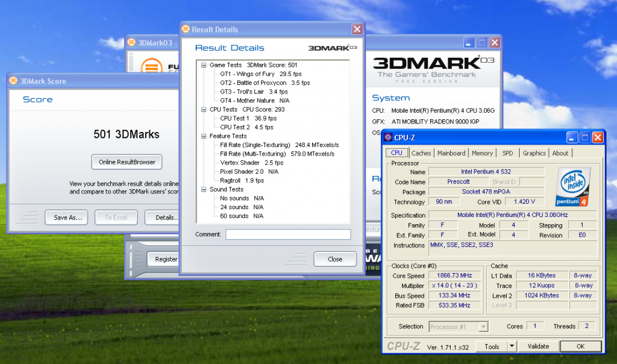This screenshot has height=364, width=617.
Task: Minimize the CPU-Z window
Action: [x=572, y=137]
